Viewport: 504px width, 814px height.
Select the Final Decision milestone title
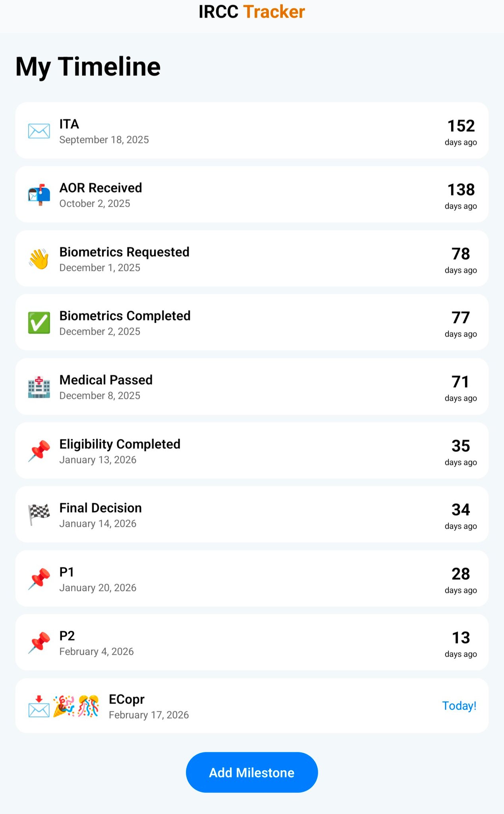pos(100,508)
